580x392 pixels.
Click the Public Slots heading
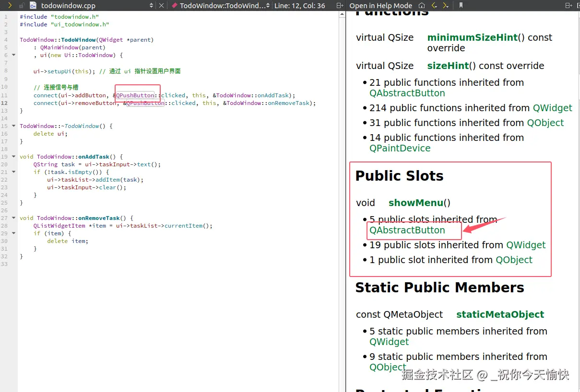click(x=399, y=176)
